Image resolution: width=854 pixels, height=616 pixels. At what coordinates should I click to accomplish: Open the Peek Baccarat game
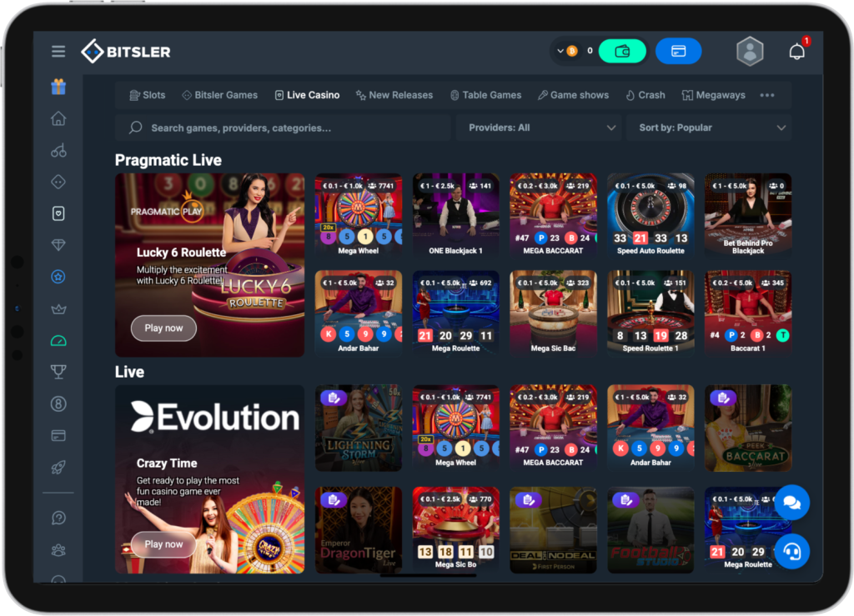click(x=748, y=428)
